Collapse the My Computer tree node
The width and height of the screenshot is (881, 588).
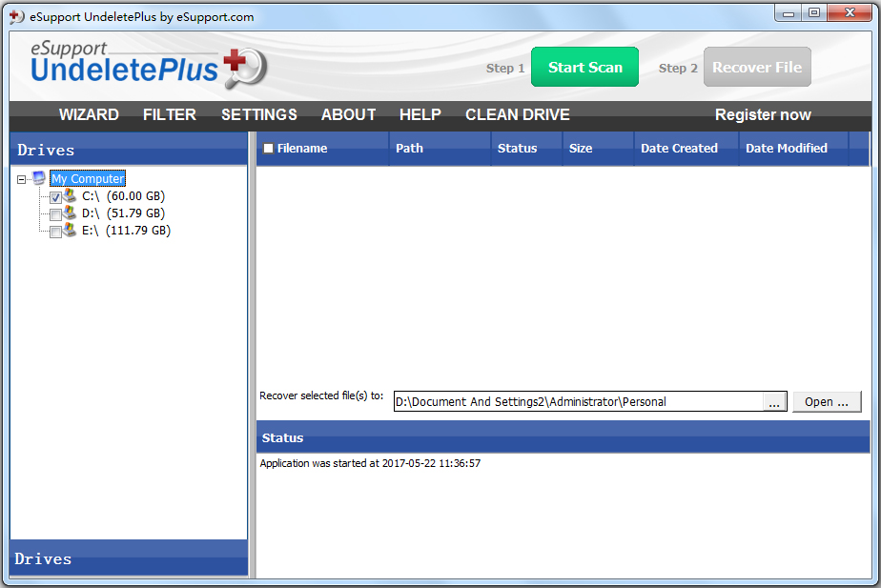pyautogui.click(x=22, y=179)
